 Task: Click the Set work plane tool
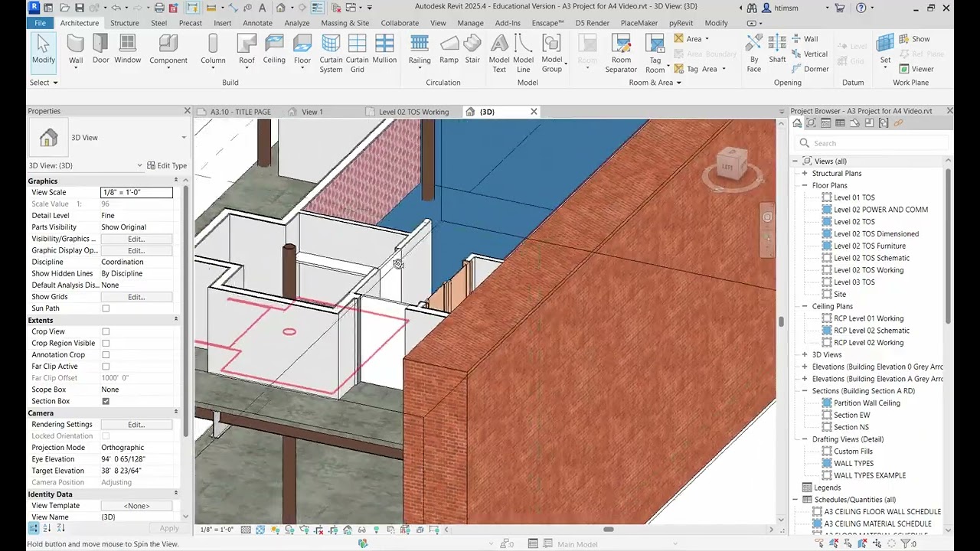point(886,50)
